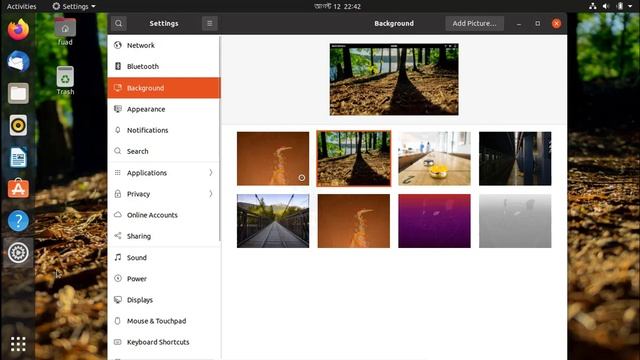Click the network status icon in top bar
The width and height of the screenshot is (640, 360).
[x=593, y=6]
